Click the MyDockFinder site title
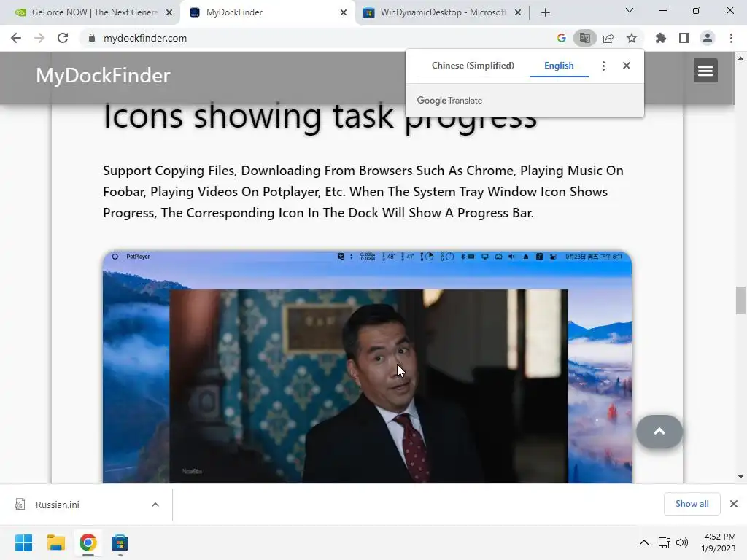The height and width of the screenshot is (560, 747). pos(103,75)
